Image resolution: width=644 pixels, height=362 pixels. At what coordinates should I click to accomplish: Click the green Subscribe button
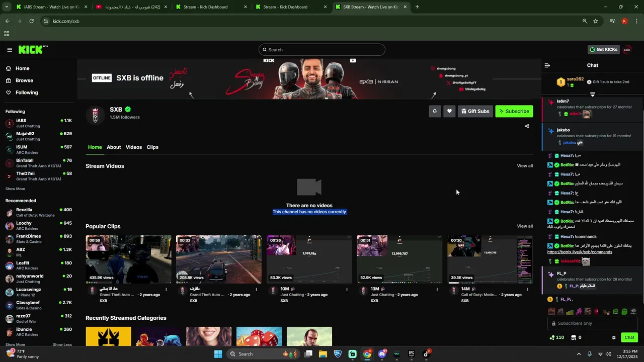[514, 111]
